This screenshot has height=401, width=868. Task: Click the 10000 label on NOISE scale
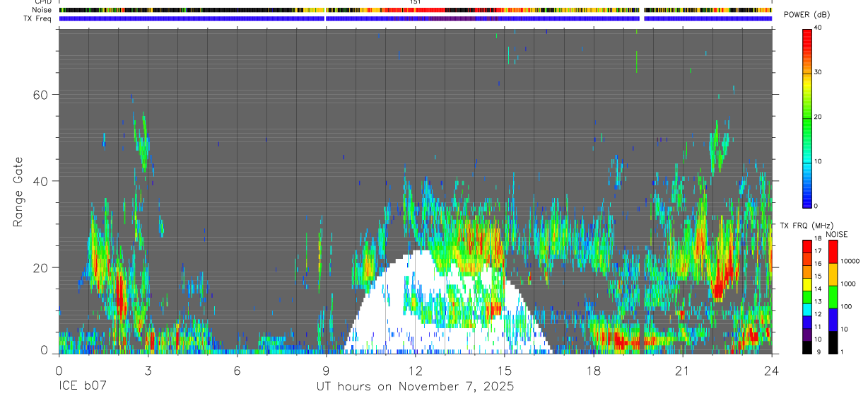point(849,261)
